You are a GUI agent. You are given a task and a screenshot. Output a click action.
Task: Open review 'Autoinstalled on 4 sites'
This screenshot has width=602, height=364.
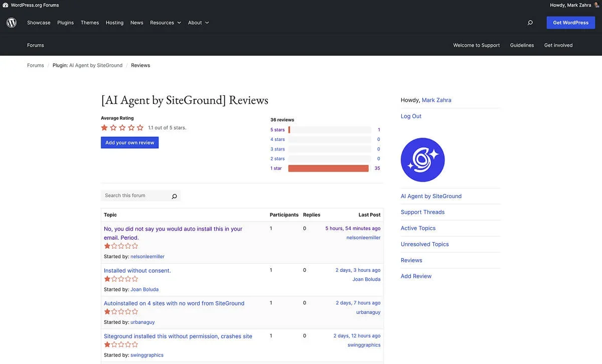pos(174,303)
